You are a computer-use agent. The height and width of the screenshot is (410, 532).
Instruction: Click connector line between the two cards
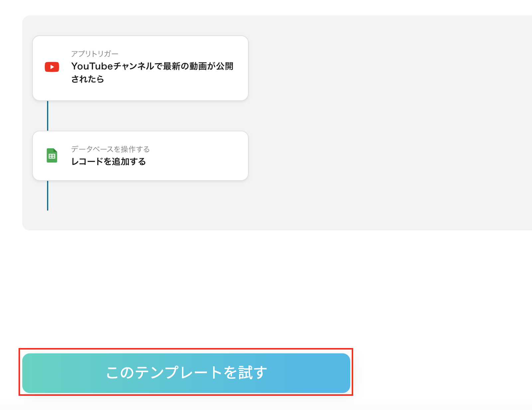48,116
